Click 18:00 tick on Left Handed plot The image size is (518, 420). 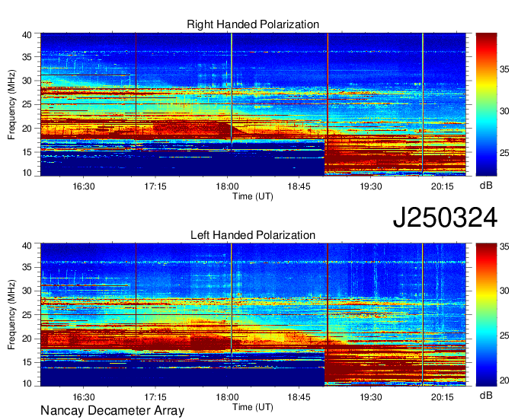tap(227, 397)
